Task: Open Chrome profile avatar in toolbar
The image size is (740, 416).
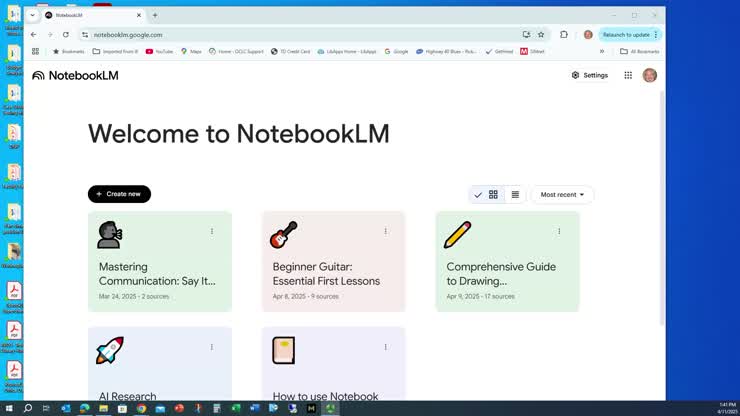Action: tap(588, 34)
